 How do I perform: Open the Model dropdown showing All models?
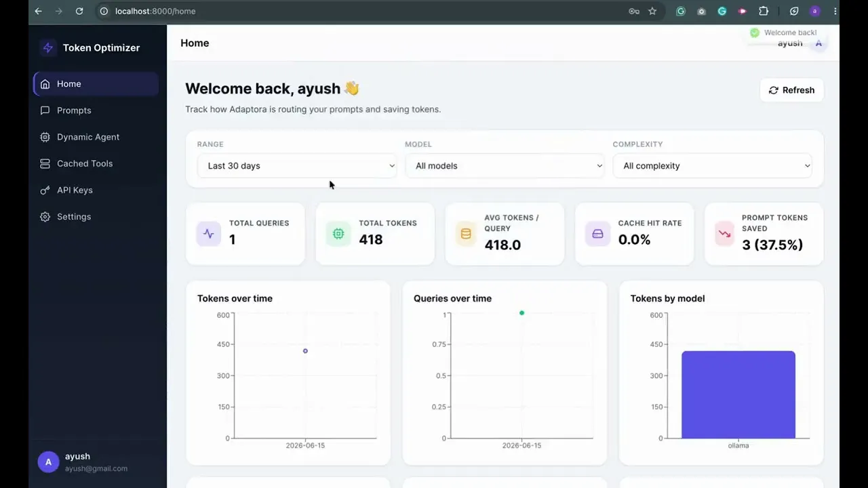click(505, 166)
